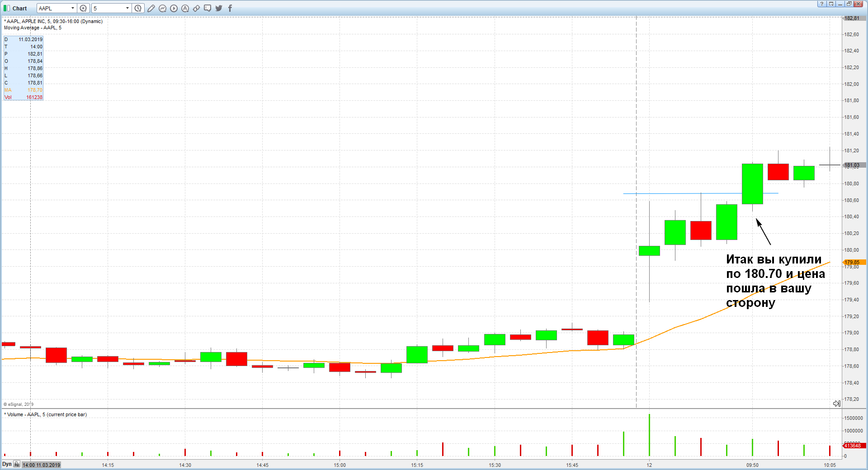Open the comment bubble icon
This screenshot has height=470, width=868.
click(x=208, y=8)
